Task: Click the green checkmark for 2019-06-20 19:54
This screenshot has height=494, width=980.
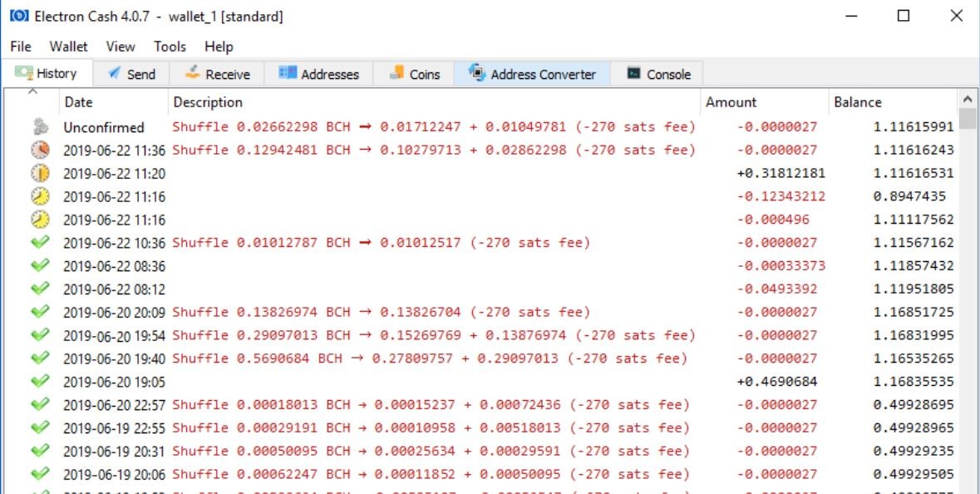Action: (40, 334)
